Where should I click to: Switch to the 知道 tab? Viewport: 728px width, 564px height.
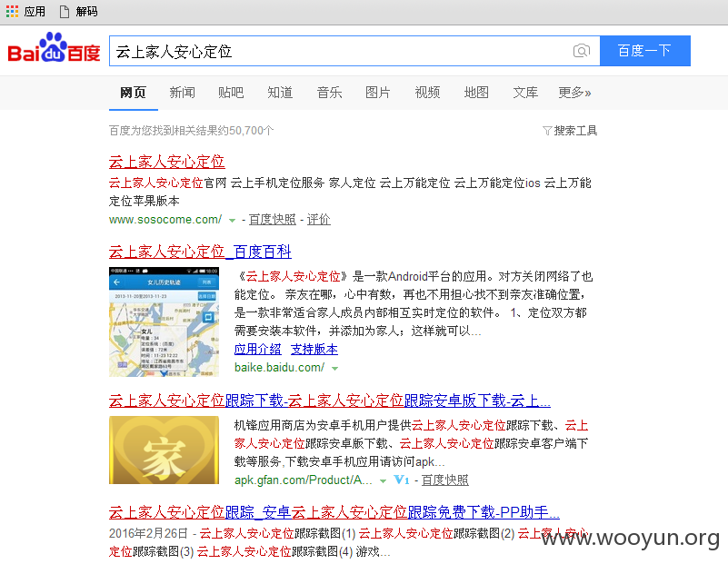(x=280, y=93)
